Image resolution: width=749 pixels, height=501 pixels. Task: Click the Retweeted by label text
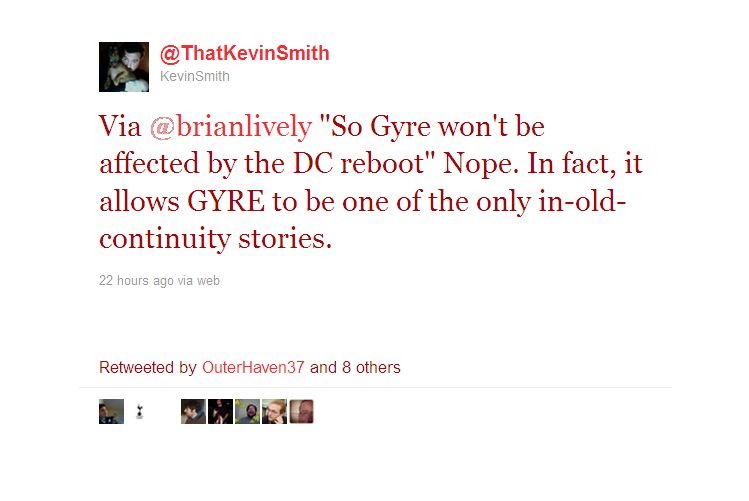pyautogui.click(x=148, y=367)
